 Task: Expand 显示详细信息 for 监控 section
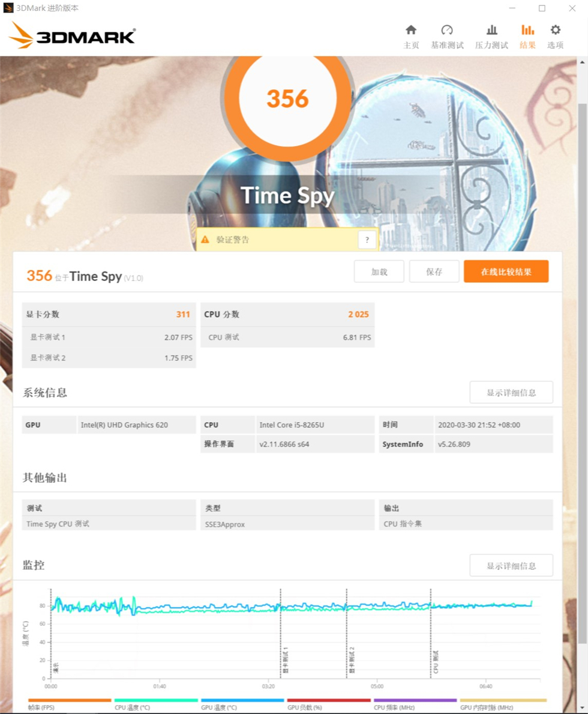(x=511, y=565)
